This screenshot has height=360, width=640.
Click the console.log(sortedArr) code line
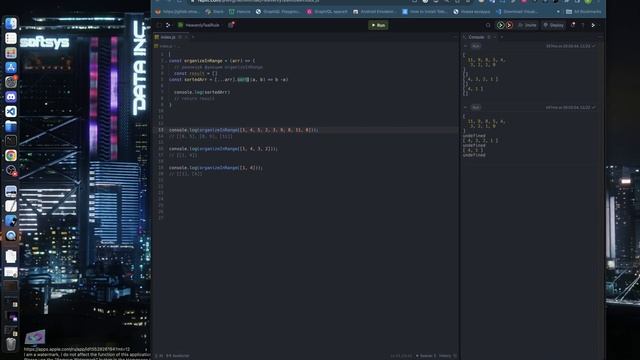pos(202,92)
